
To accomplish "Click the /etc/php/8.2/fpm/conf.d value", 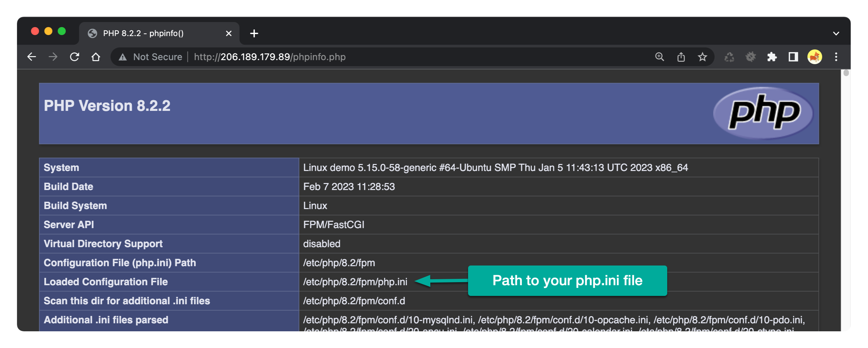I will coord(354,301).
